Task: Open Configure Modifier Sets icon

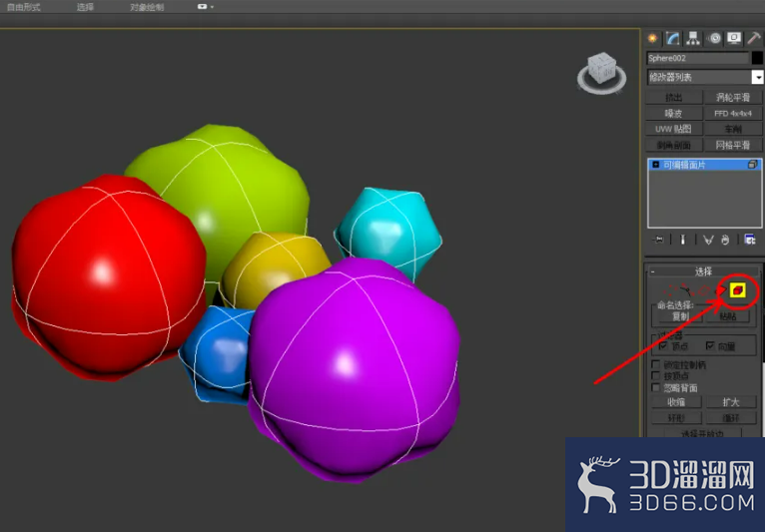Action: [749, 240]
